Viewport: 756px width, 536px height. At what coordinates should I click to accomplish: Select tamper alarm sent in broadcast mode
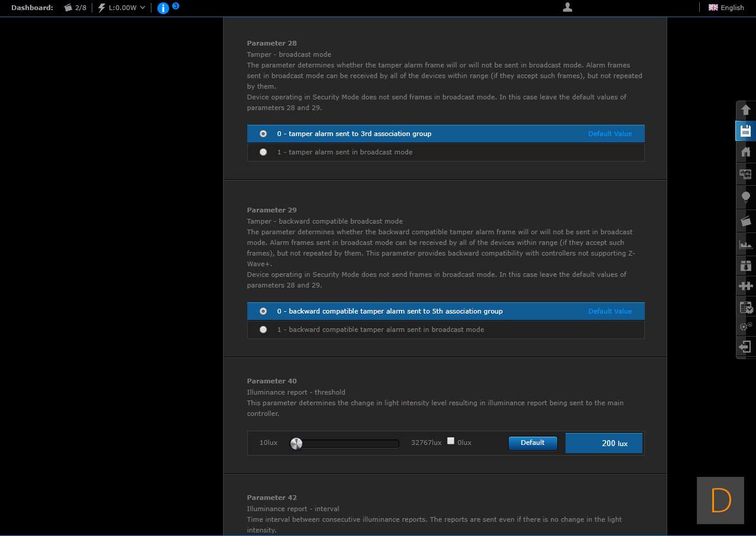point(263,152)
